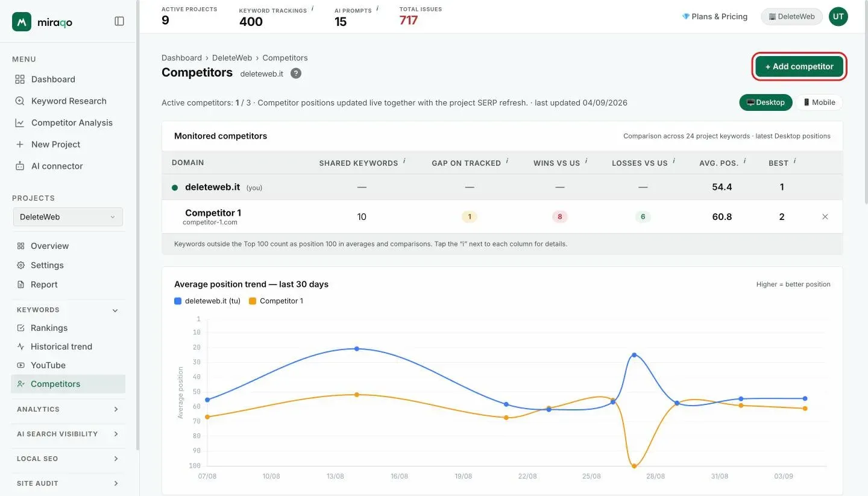This screenshot has width=868, height=496.
Task: Click the YouTube play icon
Action: (20, 365)
